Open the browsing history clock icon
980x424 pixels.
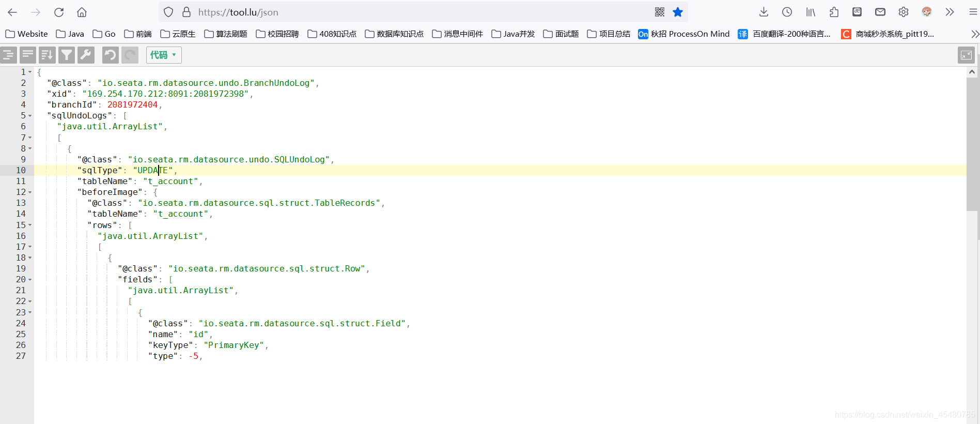(787, 12)
